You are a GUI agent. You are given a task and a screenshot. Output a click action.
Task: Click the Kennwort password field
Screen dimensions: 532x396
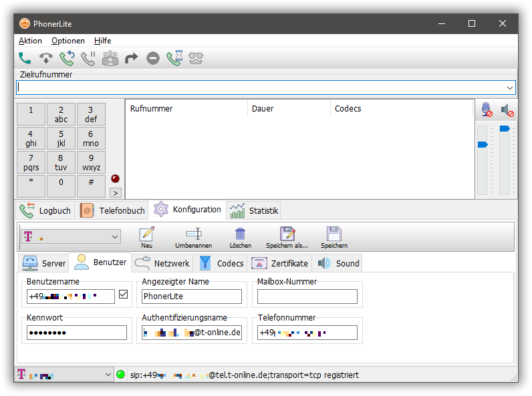(x=77, y=333)
